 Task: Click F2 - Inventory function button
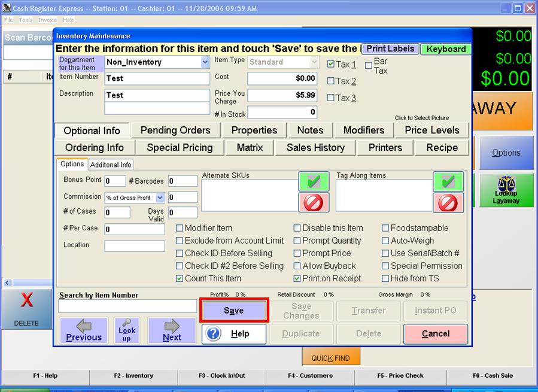[x=134, y=375]
